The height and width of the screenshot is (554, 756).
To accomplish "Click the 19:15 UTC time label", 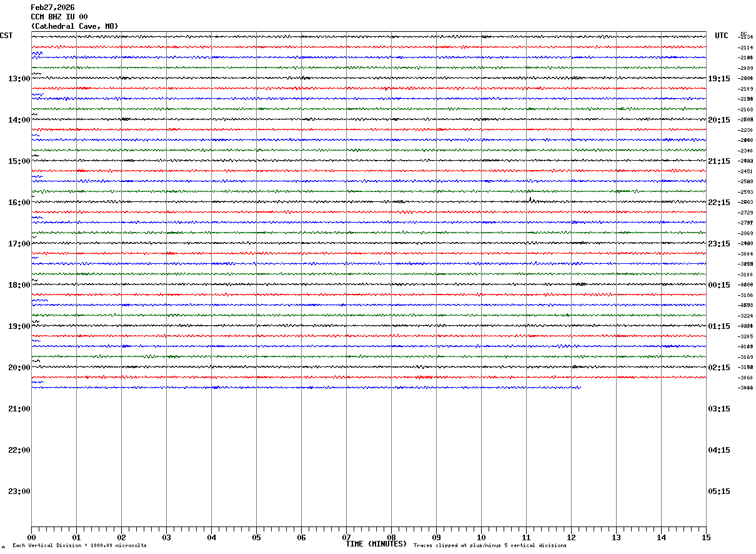I will click(719, 79).
